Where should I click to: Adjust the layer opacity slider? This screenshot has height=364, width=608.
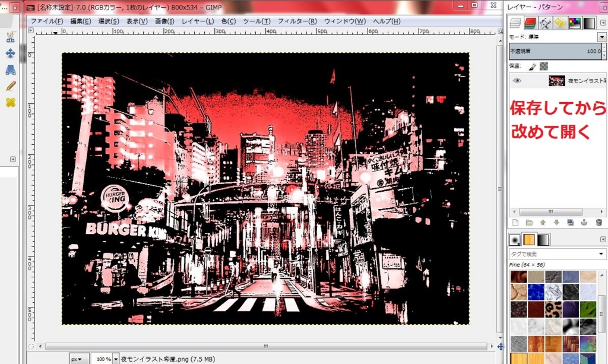pyautogui.click(x=555, y=51)
